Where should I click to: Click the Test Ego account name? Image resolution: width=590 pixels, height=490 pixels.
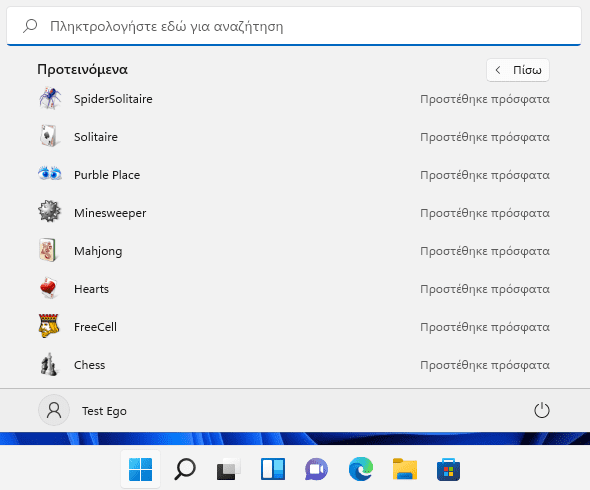(x=105, y=411)
